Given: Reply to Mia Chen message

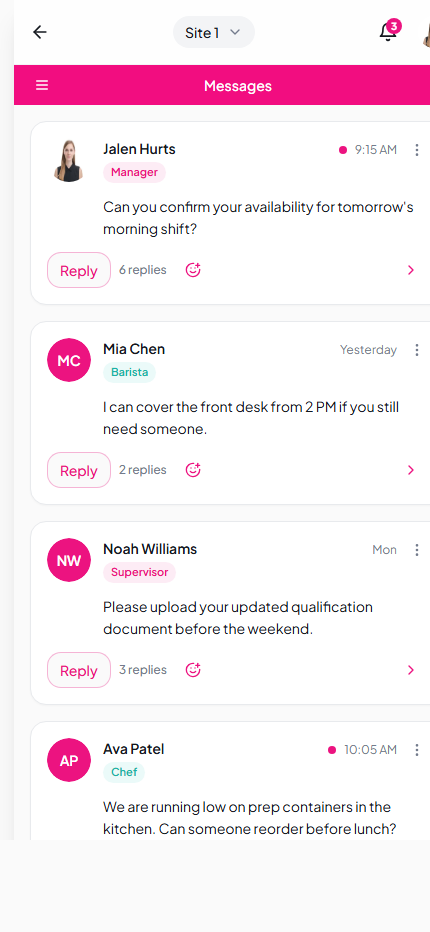Looking at the screenshot, I should pyautogui.click(x=79, y=470).
